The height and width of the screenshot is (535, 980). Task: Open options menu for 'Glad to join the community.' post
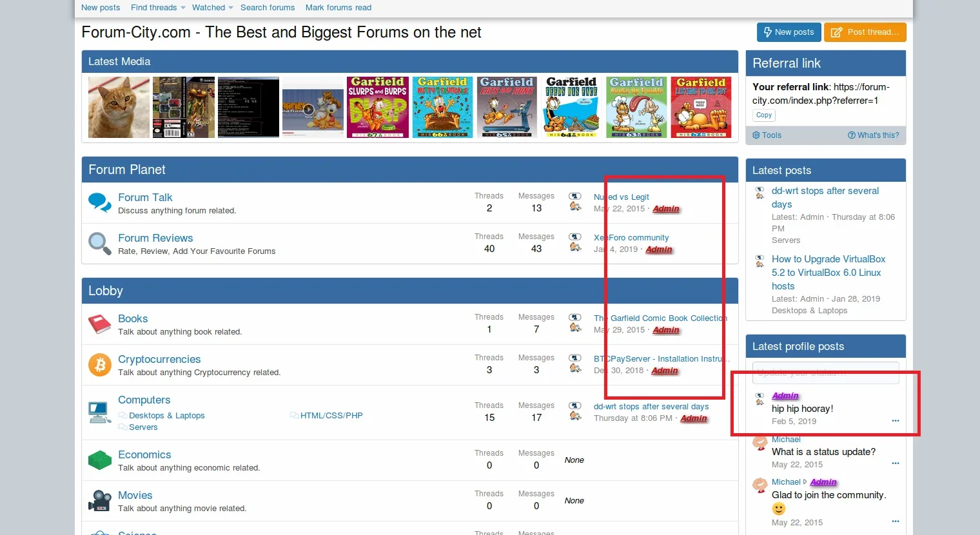[x=896, y=521]
